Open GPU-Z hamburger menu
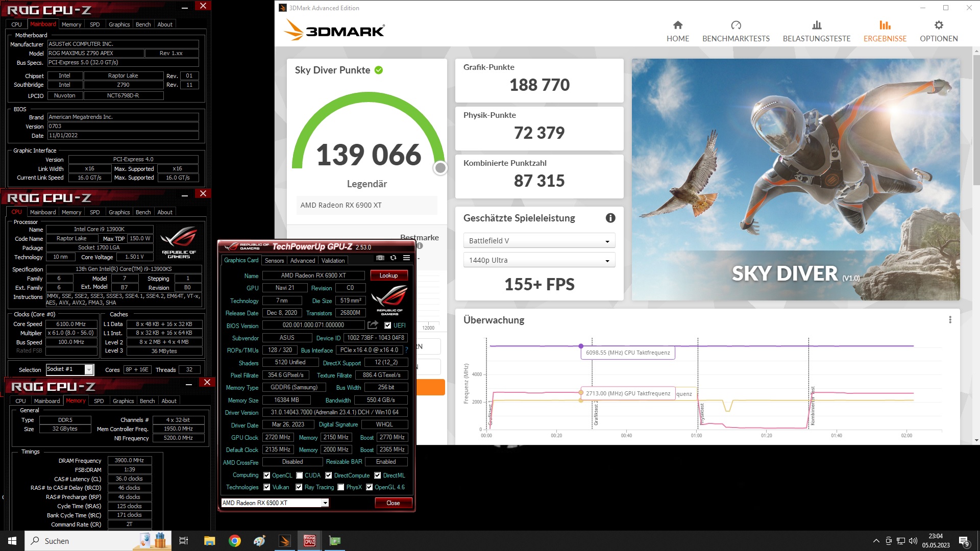The height and width of the screenshot is (551, 980). pyautogui.click(x=406, y=258)
